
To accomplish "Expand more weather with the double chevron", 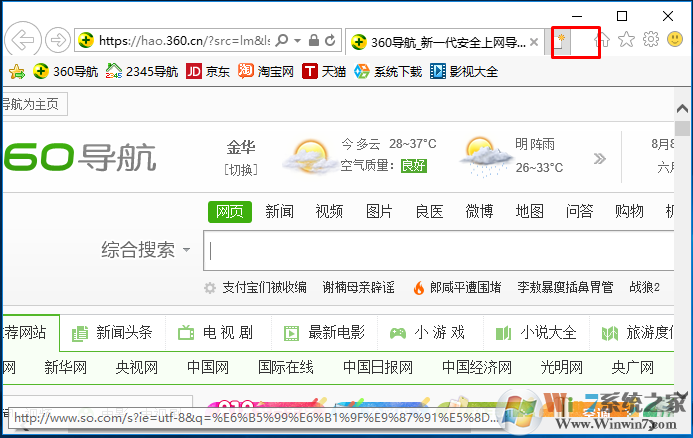I will point(599,158).
